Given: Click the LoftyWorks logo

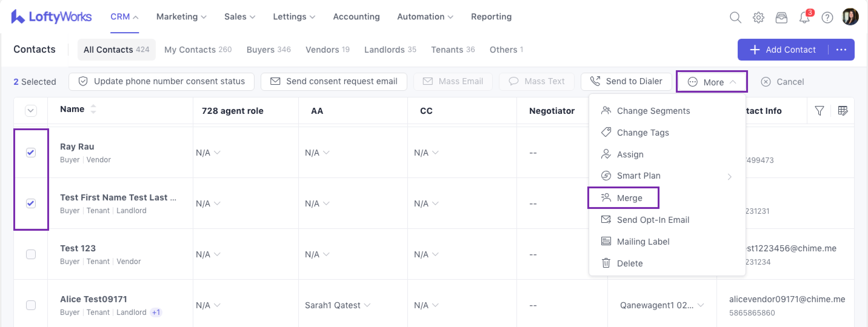Looking at the screenshot, I should [x=51, y=17].
